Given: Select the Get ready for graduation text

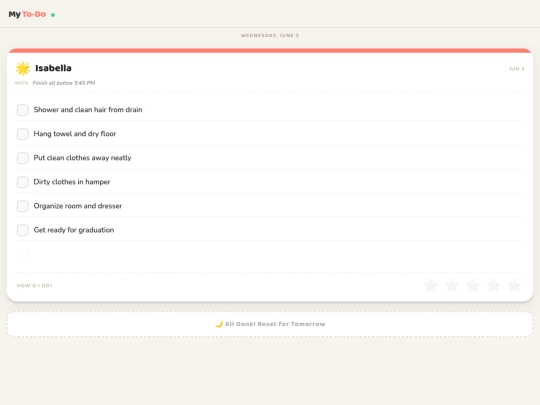Looking at the screenshot, I should [x=74, y=230].
